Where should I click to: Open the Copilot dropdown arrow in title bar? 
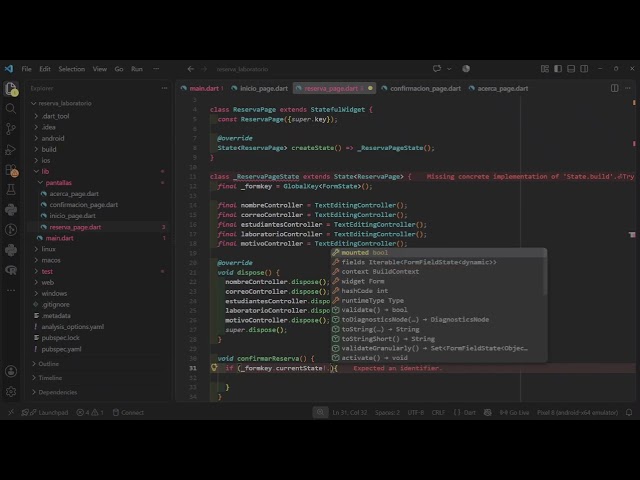click(x=449, y=69)
